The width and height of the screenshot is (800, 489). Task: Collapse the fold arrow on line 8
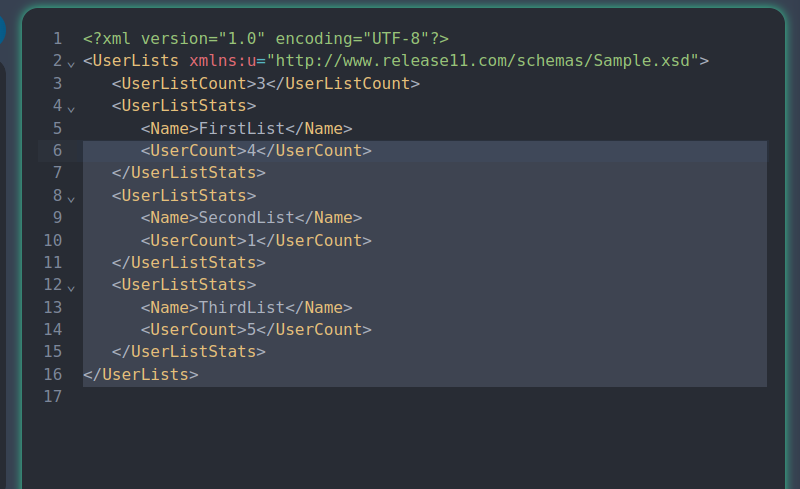click(71, 197)
